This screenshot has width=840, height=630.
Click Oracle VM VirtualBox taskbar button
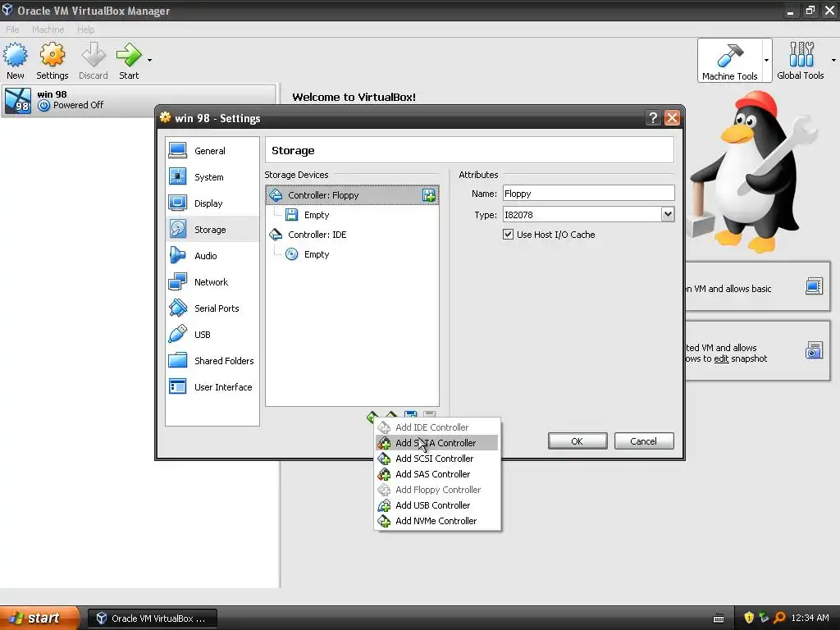pos(152,619)
